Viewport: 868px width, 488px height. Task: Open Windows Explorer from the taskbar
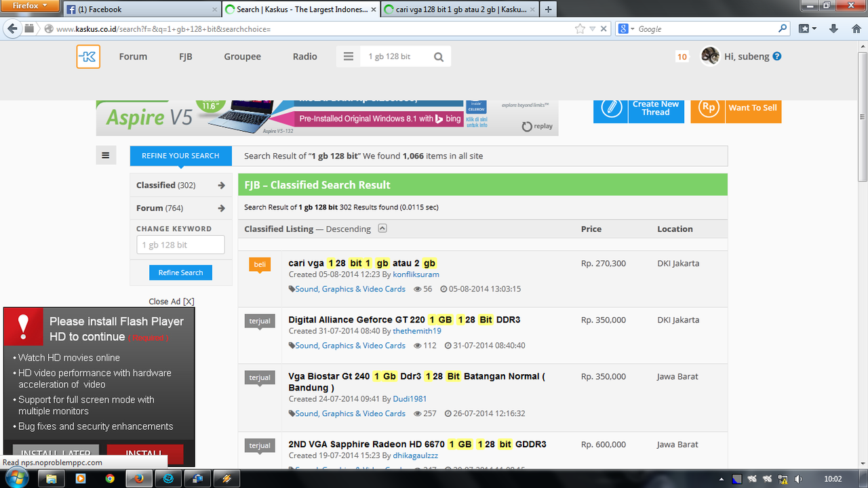click(x=51, y=479)
